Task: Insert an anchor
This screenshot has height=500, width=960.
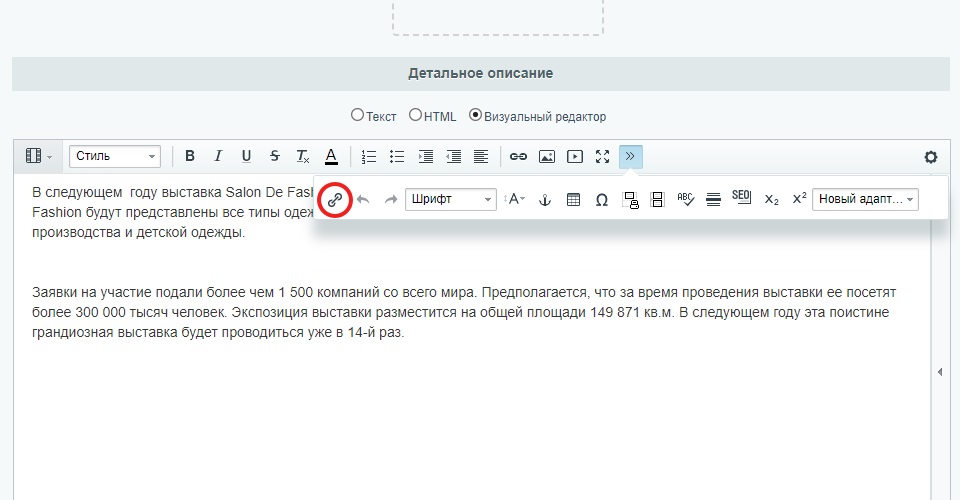Action: pyautogui.click(x=545, y=200)
